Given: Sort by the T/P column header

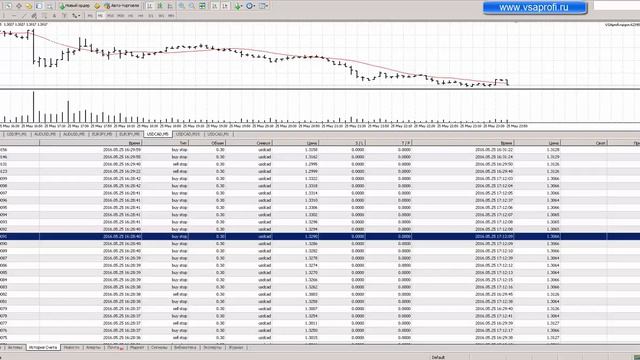Looking at the screenshot, I should click(389, 143).
